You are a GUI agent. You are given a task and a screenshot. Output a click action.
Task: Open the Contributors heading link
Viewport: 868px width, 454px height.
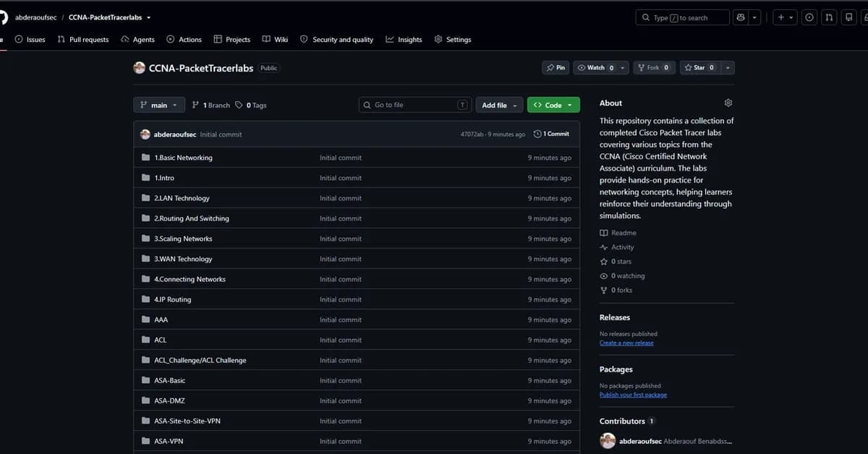pos(627,421)
